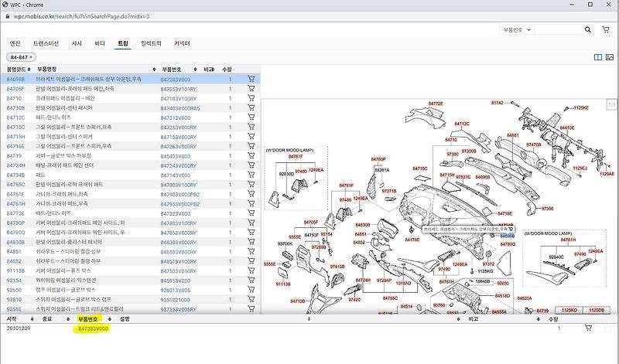Image resolution: width=619 pixels, height=364 pixels.
Task: Switch to the image-only view icon
Action: 610,57
